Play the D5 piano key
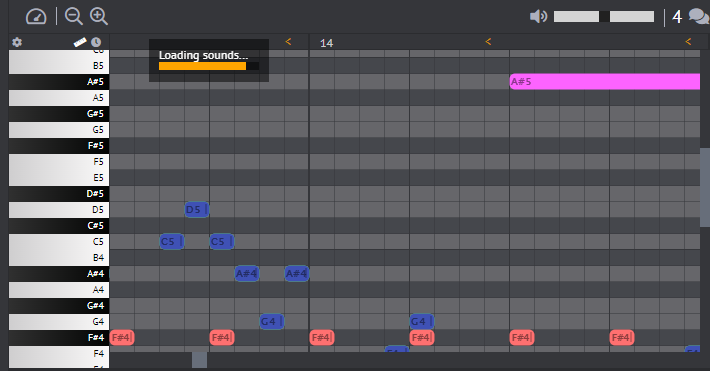This screenshot has height=371, width=710. point(59,210)
